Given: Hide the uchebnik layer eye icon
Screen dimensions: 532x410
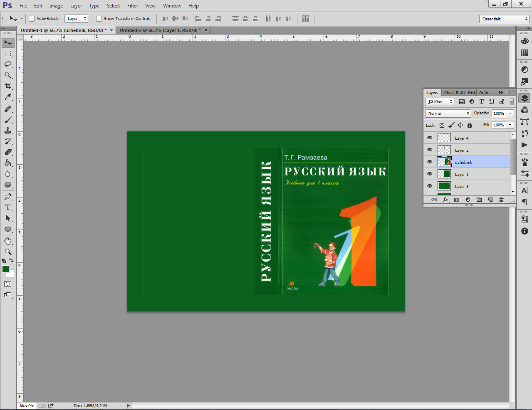Looking at the screenshot, I should tap(430, 162).
